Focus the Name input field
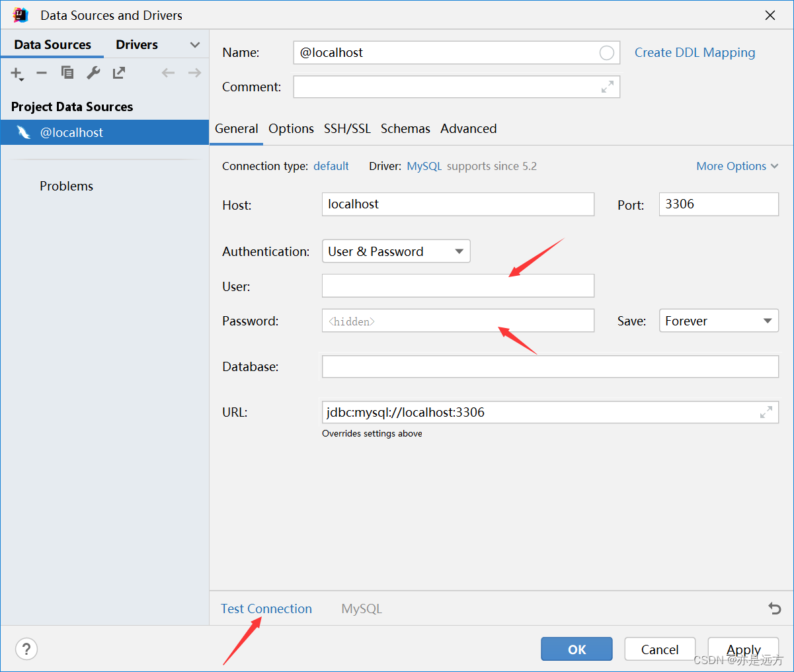This screenshot has height=672, width=794. coord(456,53)
